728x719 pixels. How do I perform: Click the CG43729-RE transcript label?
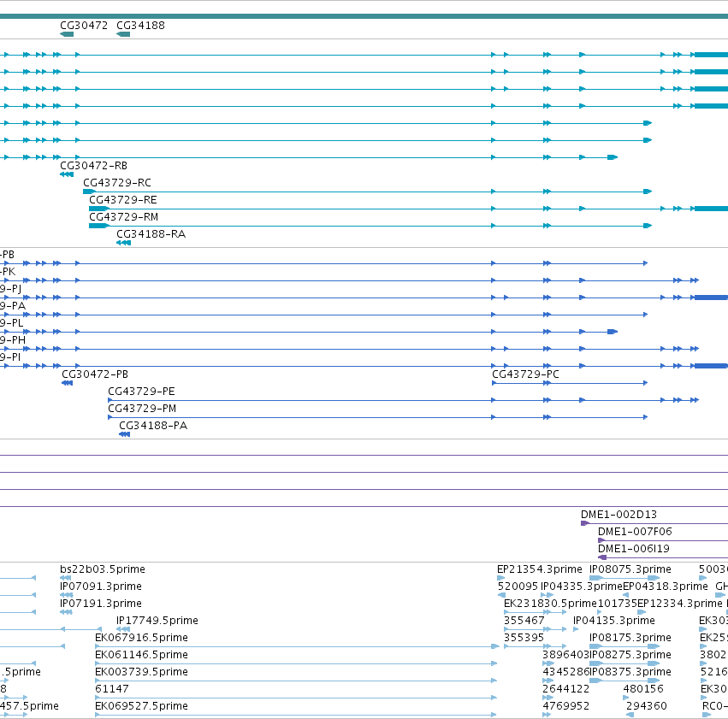tap(123, 200)
